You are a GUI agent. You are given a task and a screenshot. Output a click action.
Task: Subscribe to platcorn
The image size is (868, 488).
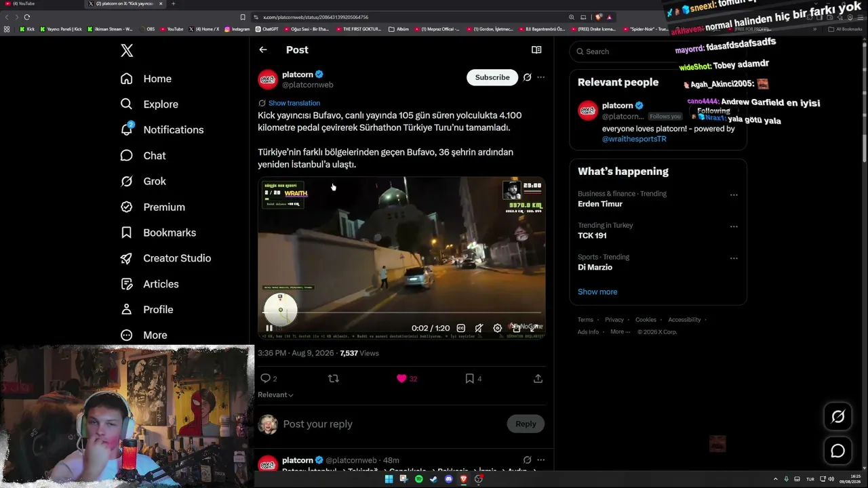pyautogui.click(x=492, y=77)
